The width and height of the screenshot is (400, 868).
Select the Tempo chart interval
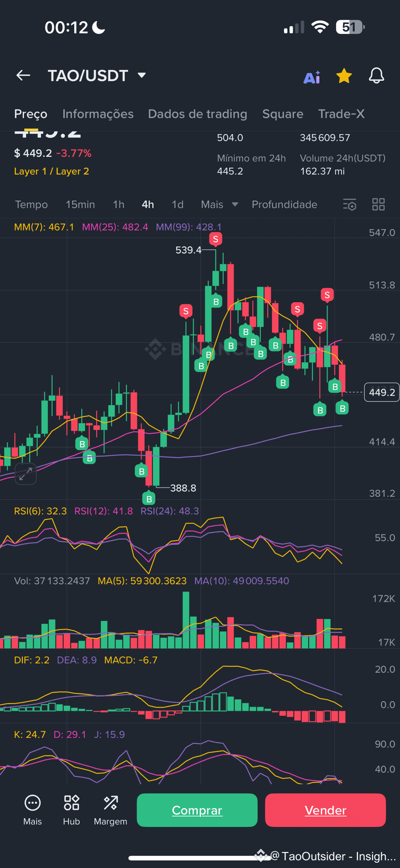point(31,205)
